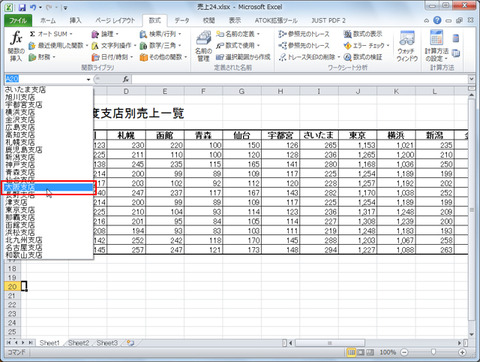Click the undo arrow icon

click(x=33, y=7)
